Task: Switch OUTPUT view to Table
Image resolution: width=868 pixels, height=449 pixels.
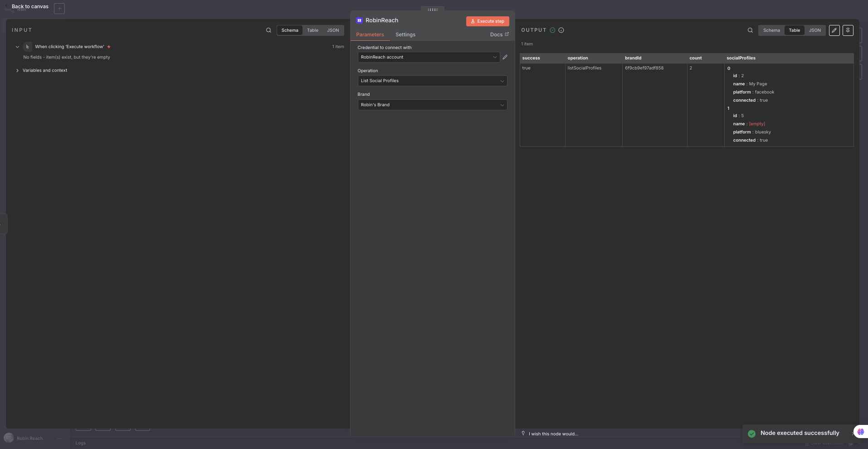Action: [794, 30]
